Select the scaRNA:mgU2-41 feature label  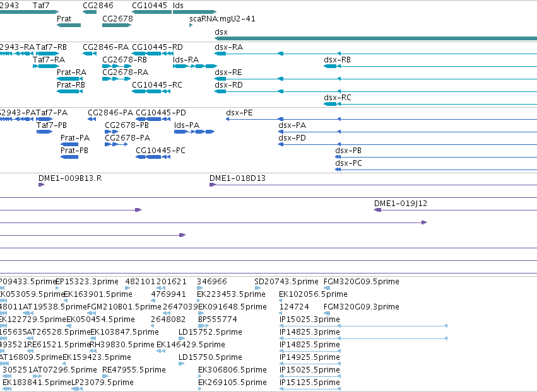222,18
